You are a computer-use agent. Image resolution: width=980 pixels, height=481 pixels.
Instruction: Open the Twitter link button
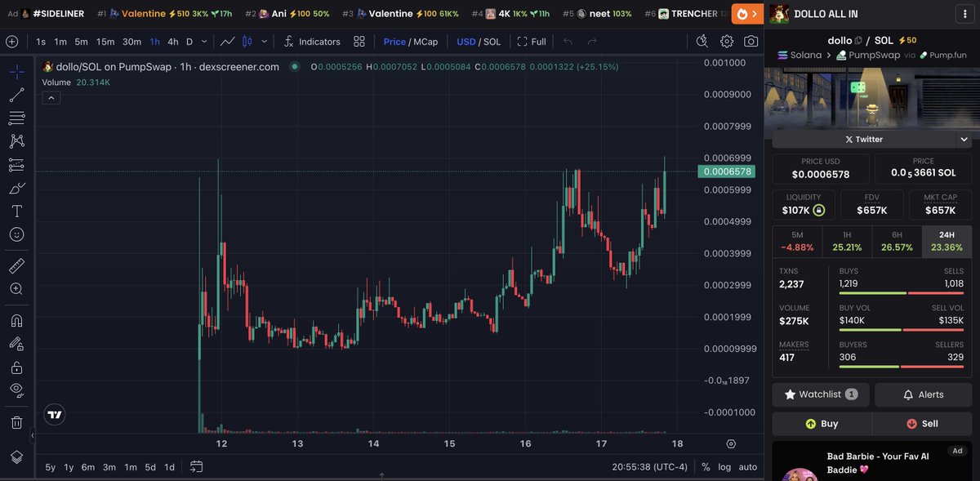tap(863, 139)
